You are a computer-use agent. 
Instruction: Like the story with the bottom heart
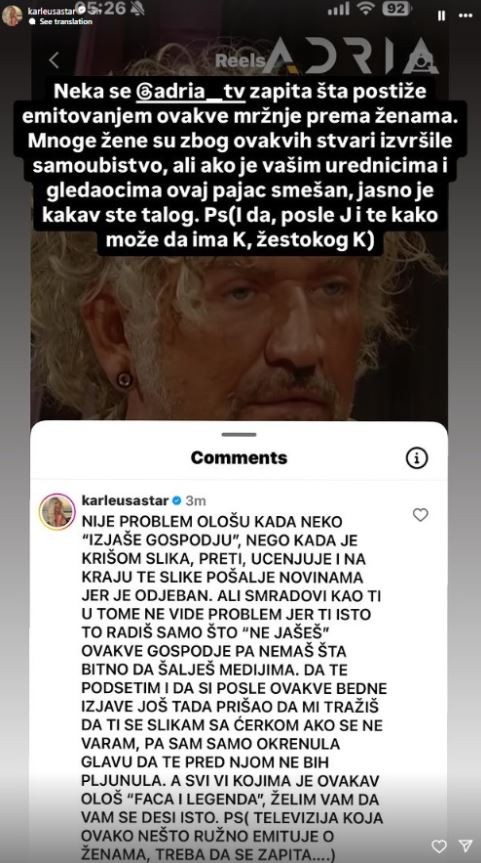[x=439, y=845]
